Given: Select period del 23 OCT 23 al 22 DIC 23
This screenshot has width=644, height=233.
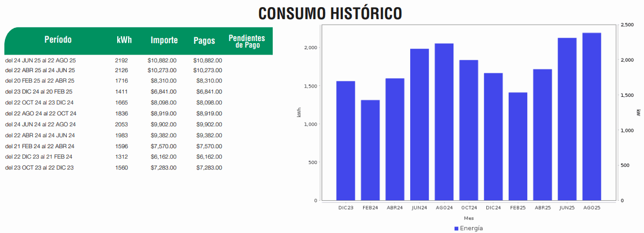Looking at the screenshot, I should [39, 168].
